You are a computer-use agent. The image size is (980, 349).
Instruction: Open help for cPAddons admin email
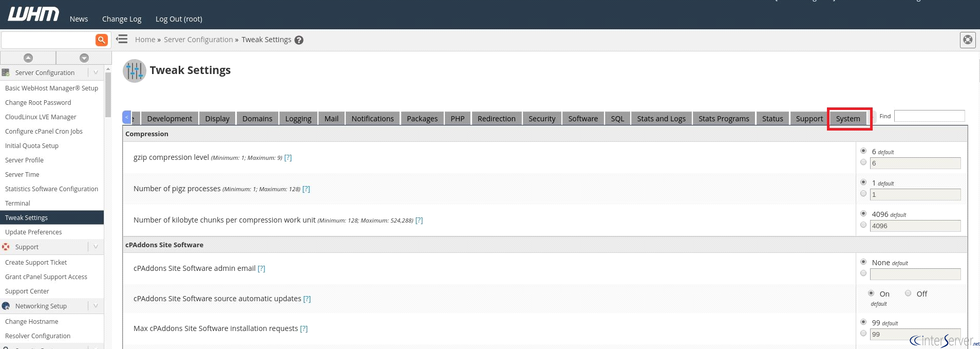[x=261, y=269]
